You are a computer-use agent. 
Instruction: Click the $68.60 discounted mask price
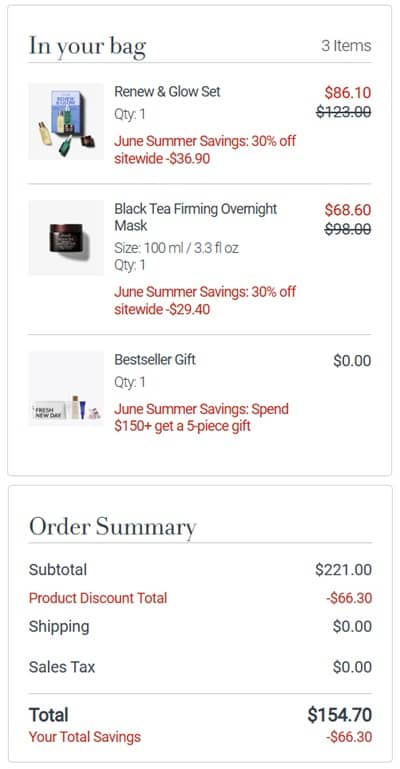tap(348, 210)
